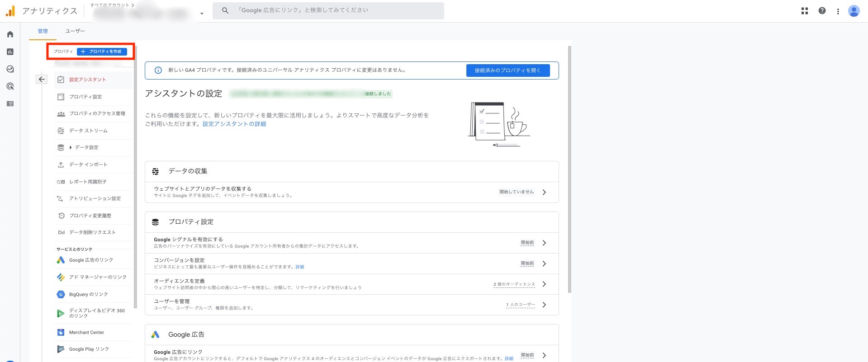Click the info icon in GA4 banner

158,70
